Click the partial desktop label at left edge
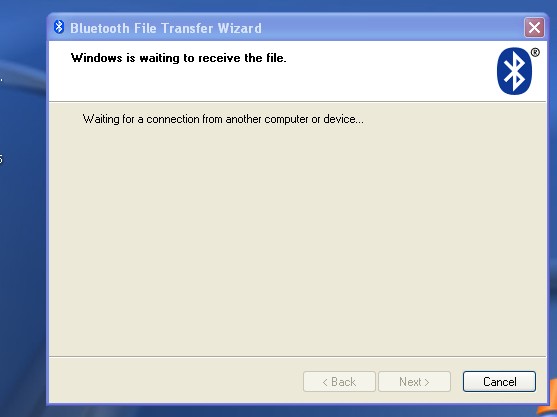 click(1, 159)
